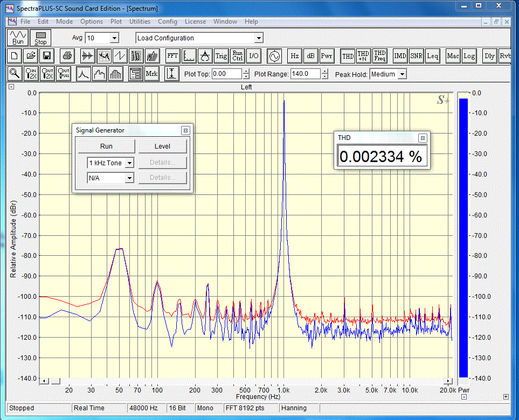Zoom in 2X on the plot

coord(31,74)
